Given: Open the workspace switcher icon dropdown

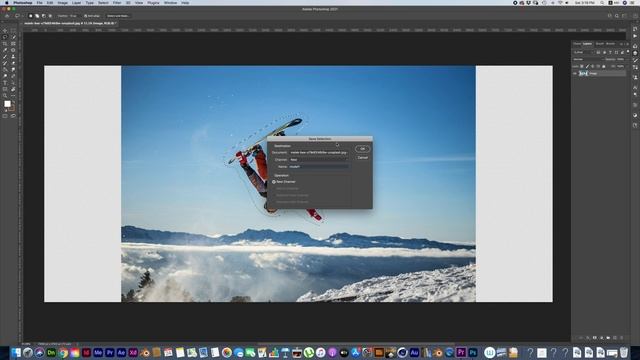Looking at the screenshot, I should 624,16.
